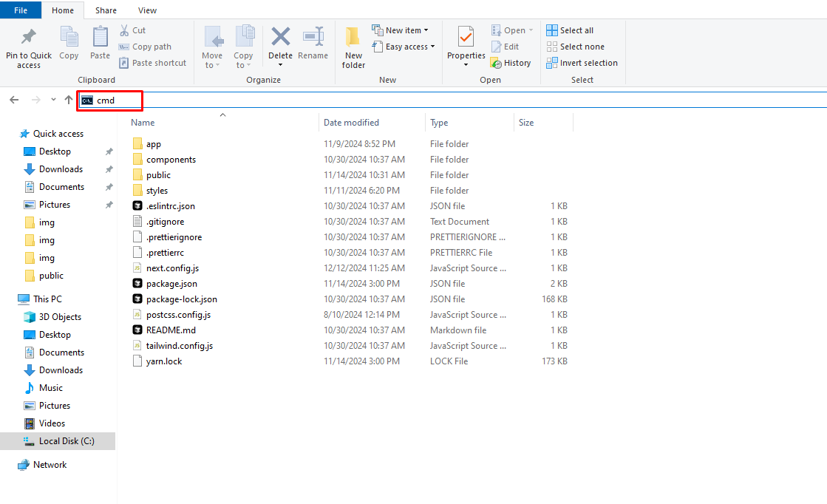This screenshot has height=504, width=827.
Task: Open the File menu tab
Action: [x=21, y=10]
